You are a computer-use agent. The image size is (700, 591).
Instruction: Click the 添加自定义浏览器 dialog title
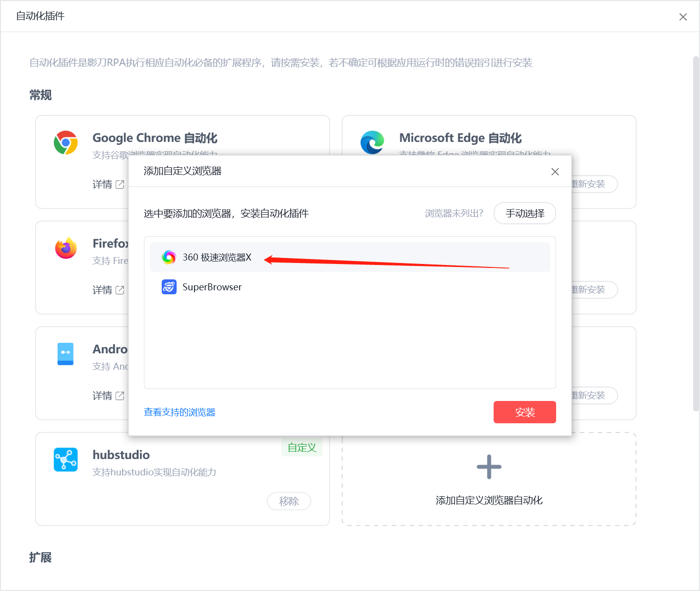tap(183, 171)
